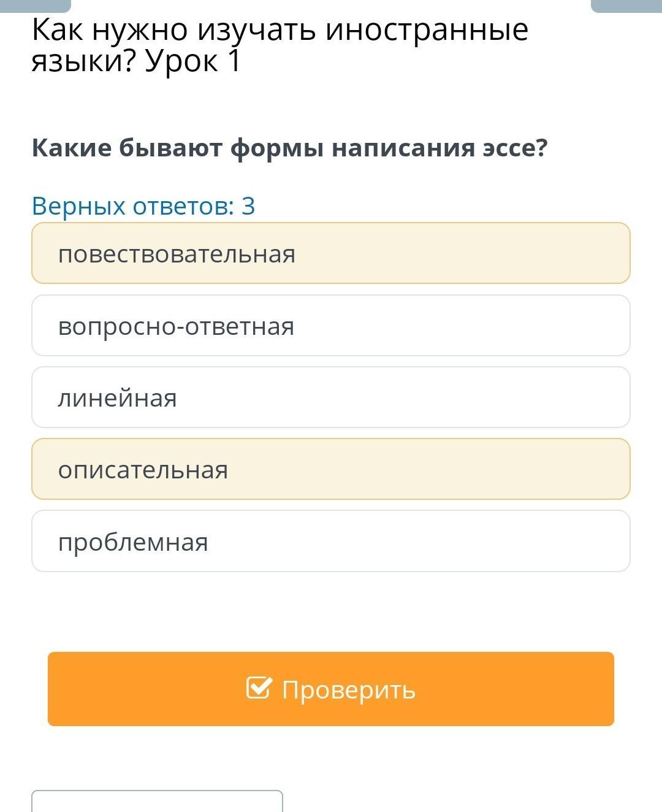
Task: Click the «линейная» label text
Action: click(x=117, y=399)
